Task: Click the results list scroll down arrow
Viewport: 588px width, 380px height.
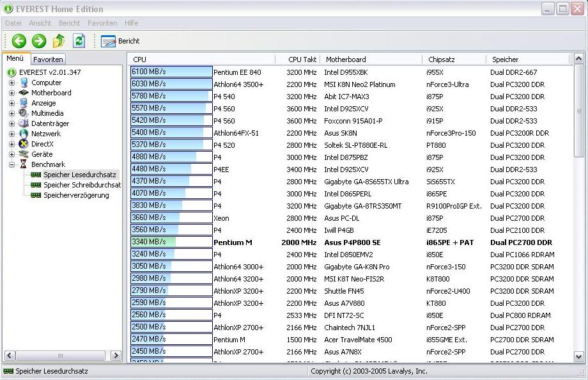Action: [x=578, y=357]
